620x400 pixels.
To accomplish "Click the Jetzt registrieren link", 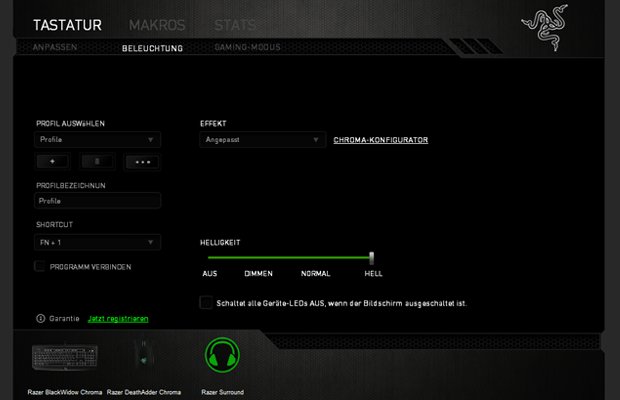I will pos(118,319).
